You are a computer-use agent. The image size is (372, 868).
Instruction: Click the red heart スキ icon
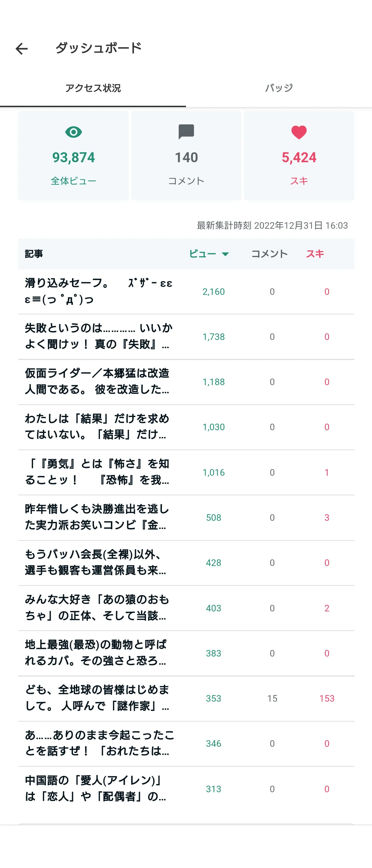pyautogui.click(x=299, y=132)
